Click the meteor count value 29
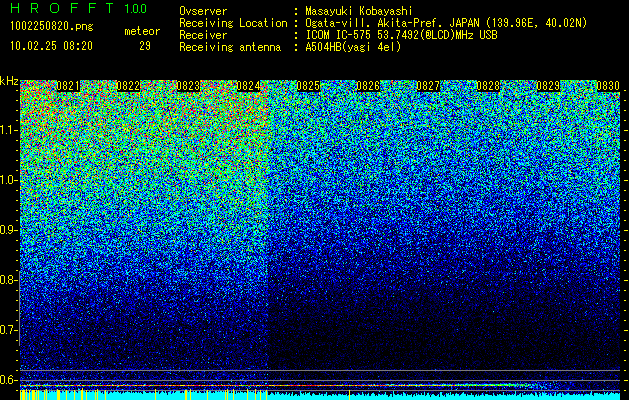This screenshot has height=400, width=629. (145, 46)
